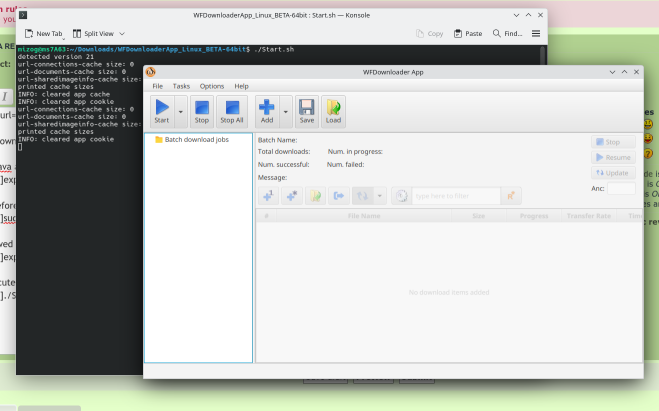Open the Tasks menu
This screenshot has width=659, height=411.
[181, 86]
